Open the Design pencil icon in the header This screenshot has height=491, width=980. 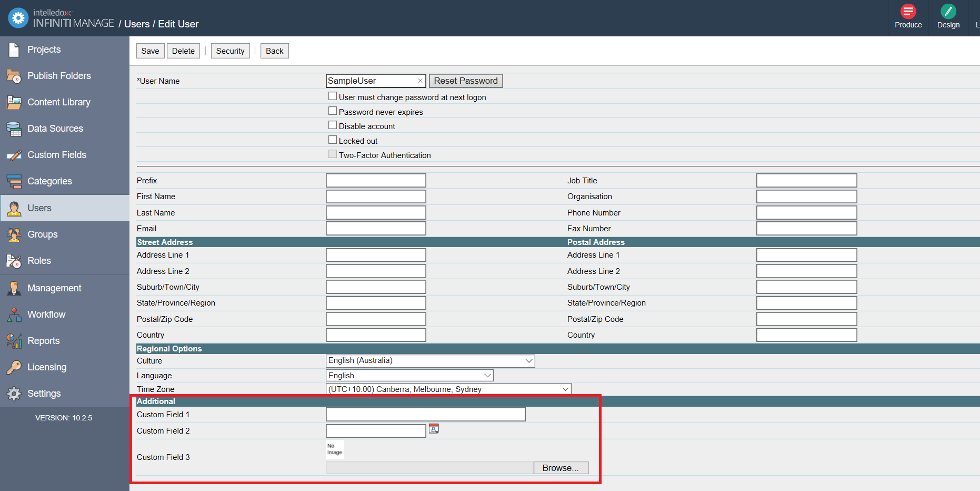pyautogui.click(x=948, y=11)
